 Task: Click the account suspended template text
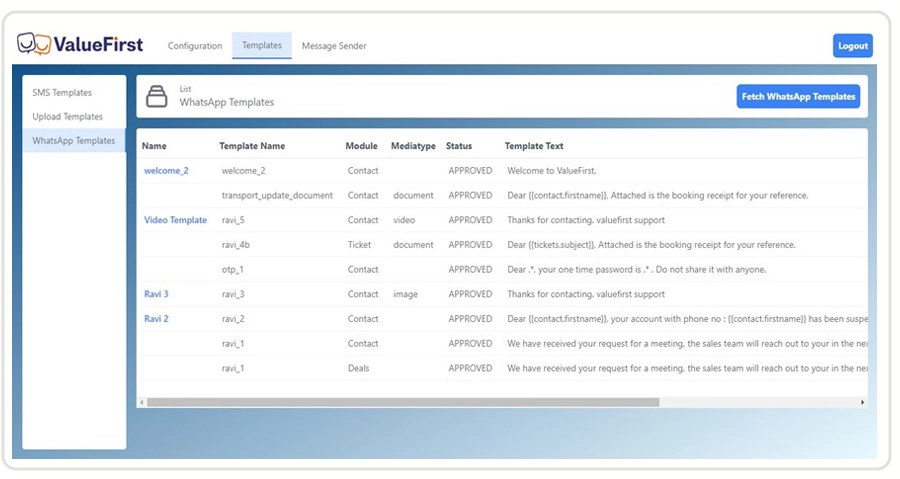687,318
